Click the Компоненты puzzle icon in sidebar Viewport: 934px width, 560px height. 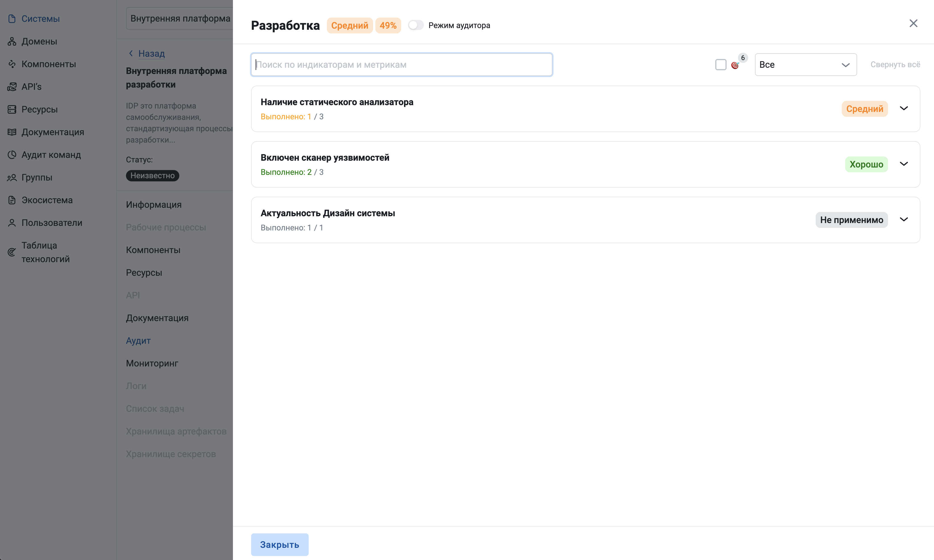(12, 64)
